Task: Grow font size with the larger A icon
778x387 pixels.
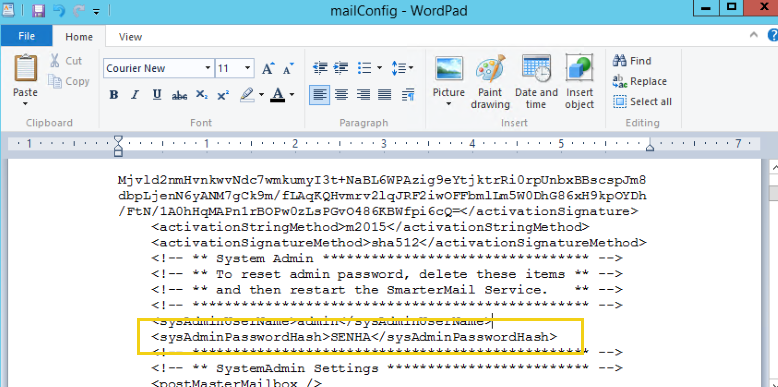Action: pos(268,68)
